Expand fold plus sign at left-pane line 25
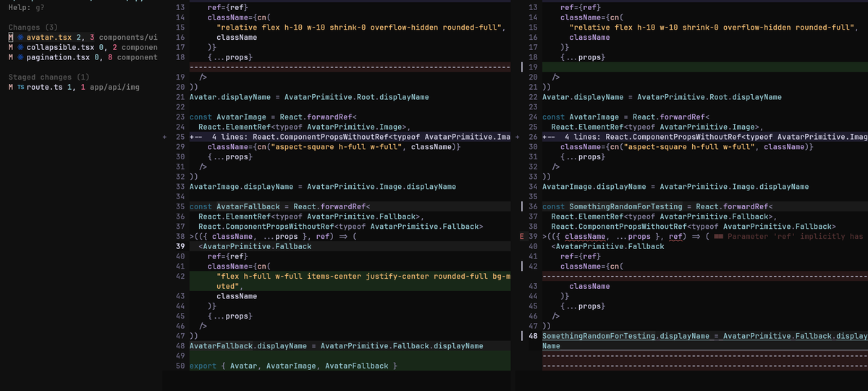Screen dimensions: 868x391 (165, 137)
